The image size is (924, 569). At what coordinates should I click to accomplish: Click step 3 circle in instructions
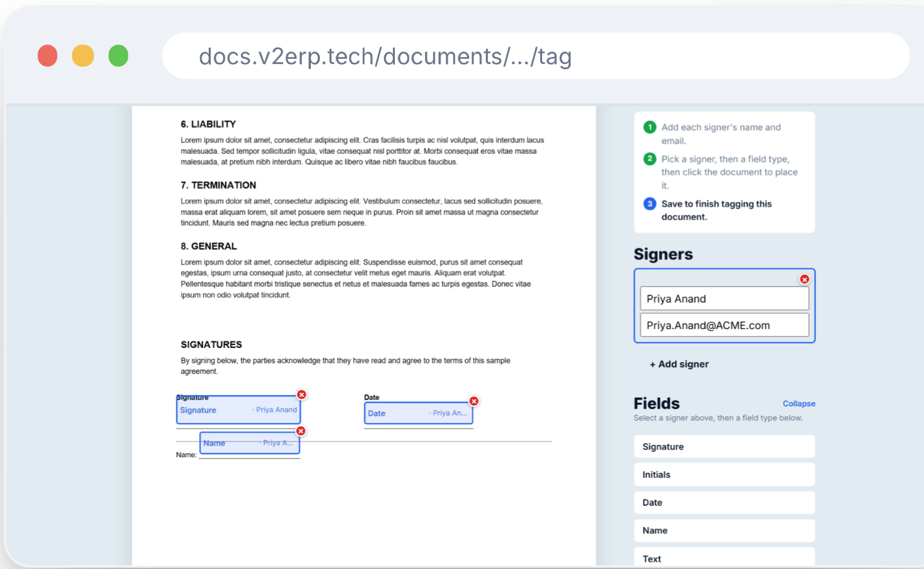click(650, 204)
